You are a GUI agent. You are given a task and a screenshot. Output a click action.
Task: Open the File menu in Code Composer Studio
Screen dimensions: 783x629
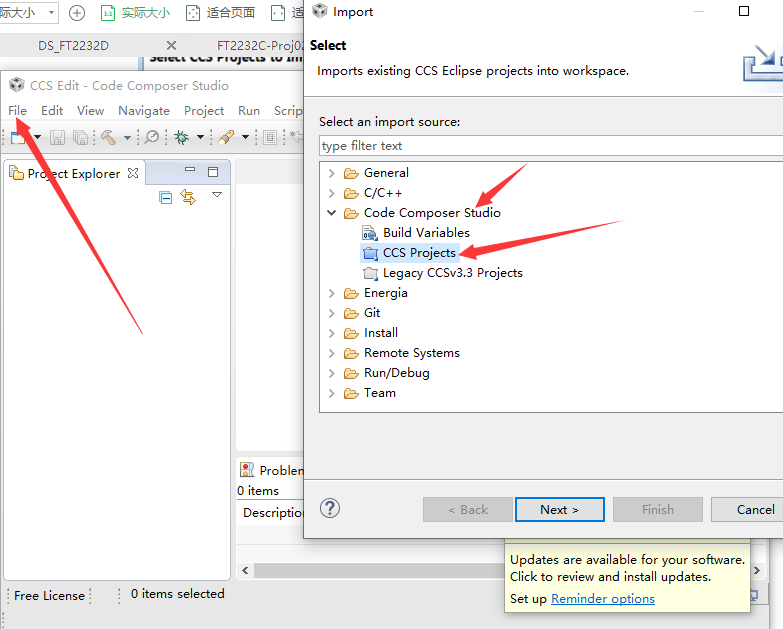tap(17, 110)
